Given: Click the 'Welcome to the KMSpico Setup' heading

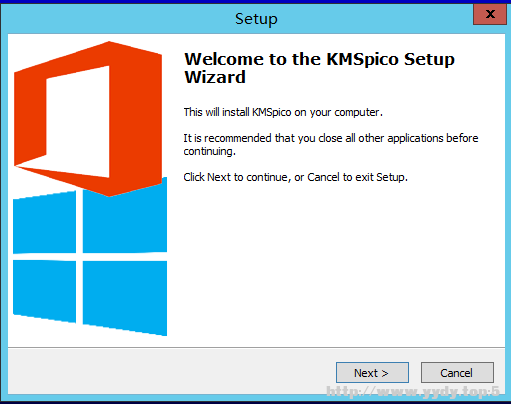Looking at the screenshot, I should pyautogui.click(x=319, y=59).
